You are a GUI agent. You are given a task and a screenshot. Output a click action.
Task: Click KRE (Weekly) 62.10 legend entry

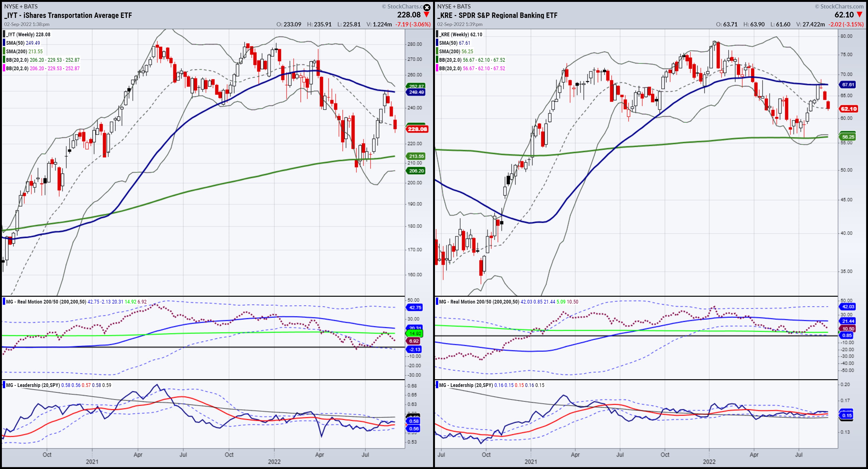[460, 34]
